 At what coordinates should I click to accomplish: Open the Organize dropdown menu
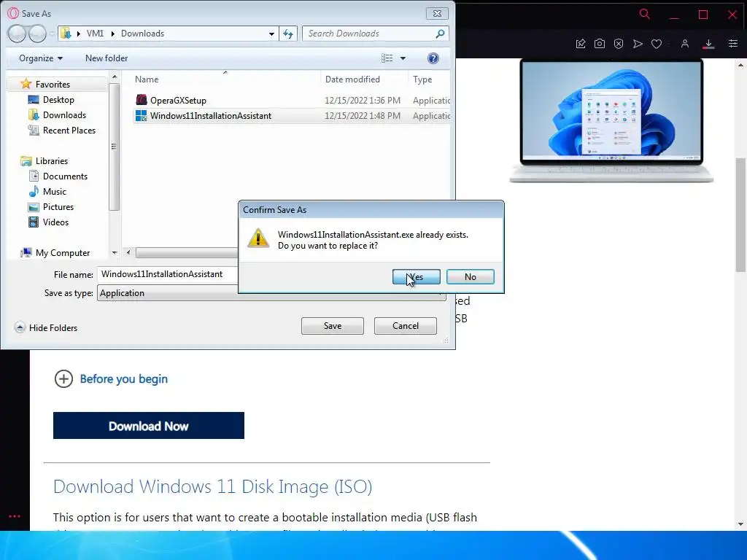tap(41, 58)
